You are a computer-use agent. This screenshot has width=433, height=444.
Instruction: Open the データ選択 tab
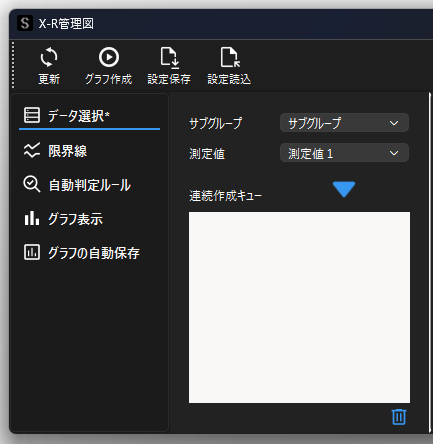(x=89, y=116)
